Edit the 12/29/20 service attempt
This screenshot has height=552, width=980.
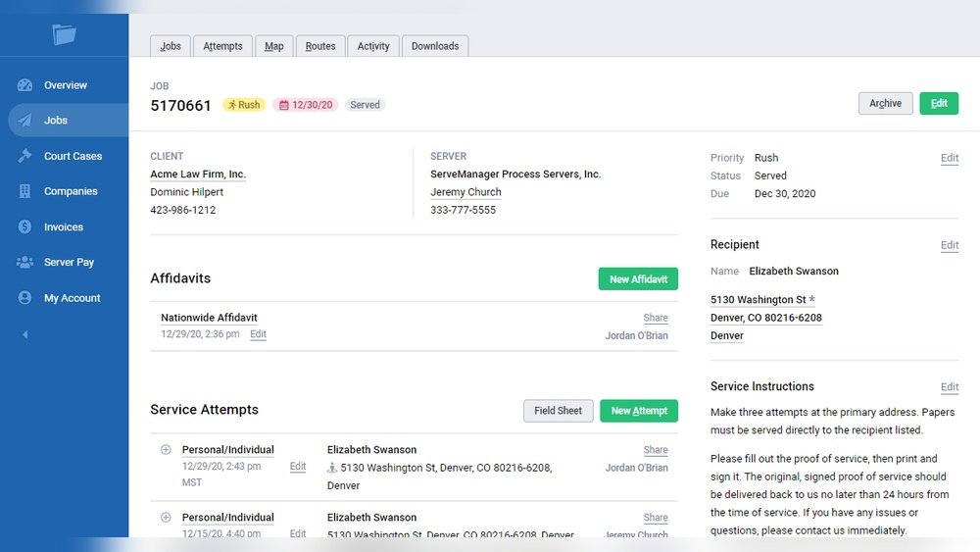click(298, 467)
